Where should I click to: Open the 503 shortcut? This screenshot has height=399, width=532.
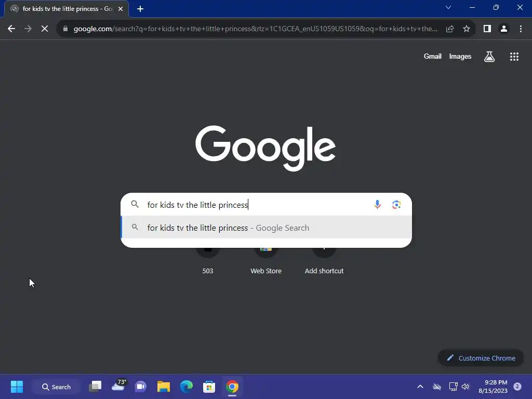tap(208, 261)
